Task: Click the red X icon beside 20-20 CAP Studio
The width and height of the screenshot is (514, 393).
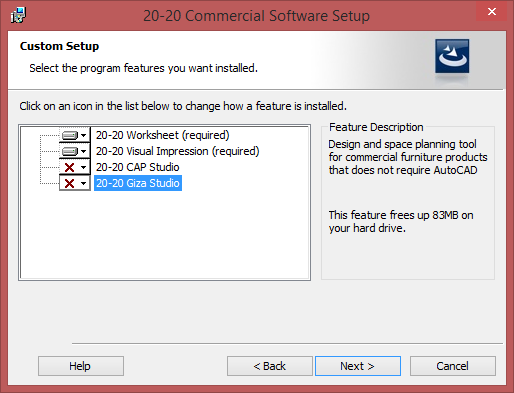Action: pos(69,167)
